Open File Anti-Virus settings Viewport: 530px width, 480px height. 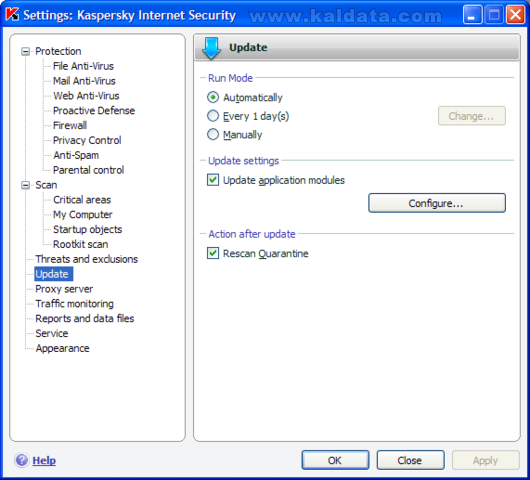83,66
